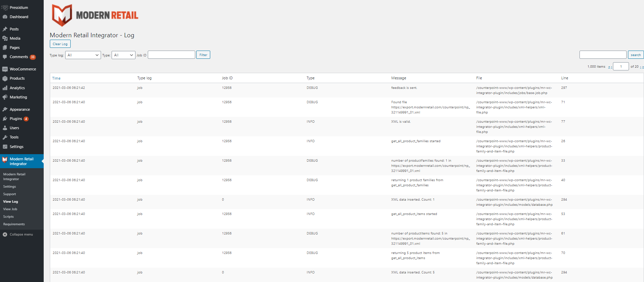Open Settings under Modern Retail Integrator

click(x=10, y=187)
